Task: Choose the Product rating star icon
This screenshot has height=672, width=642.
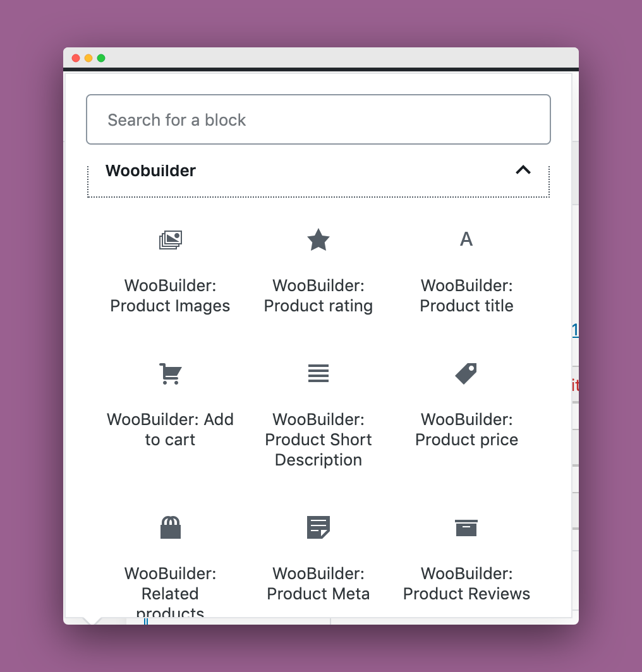Action: [318, 239]
